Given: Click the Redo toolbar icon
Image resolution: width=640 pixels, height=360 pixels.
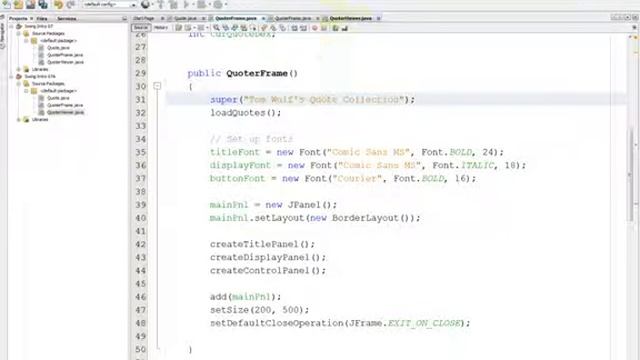Looking at the screenshot, I should (x=71, y=4).
